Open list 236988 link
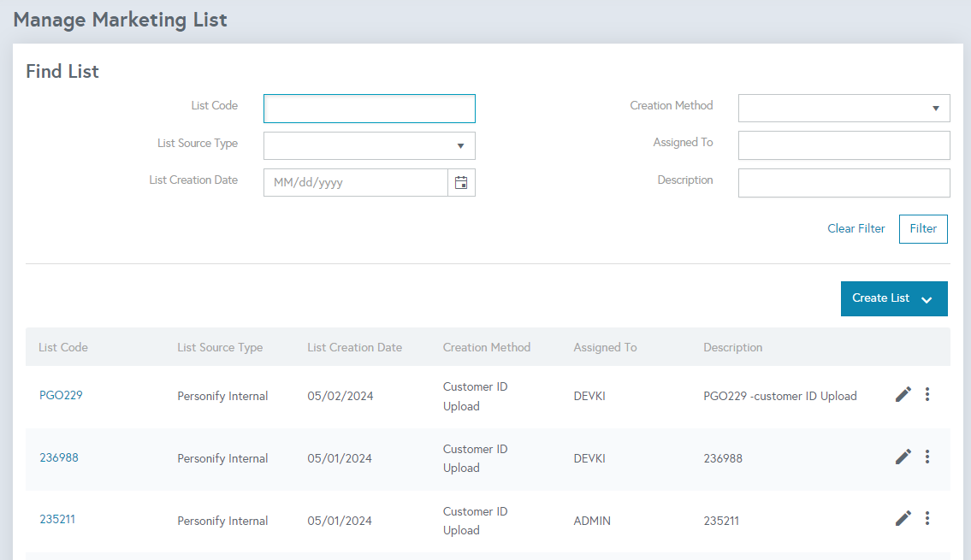The width and height of the screenshot is (971, 560). click(59, 457)
